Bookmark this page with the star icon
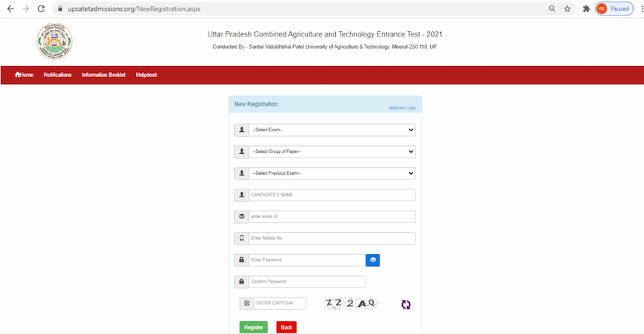The height and width of the screenshot is (334, 644). (x=567, y=9)
